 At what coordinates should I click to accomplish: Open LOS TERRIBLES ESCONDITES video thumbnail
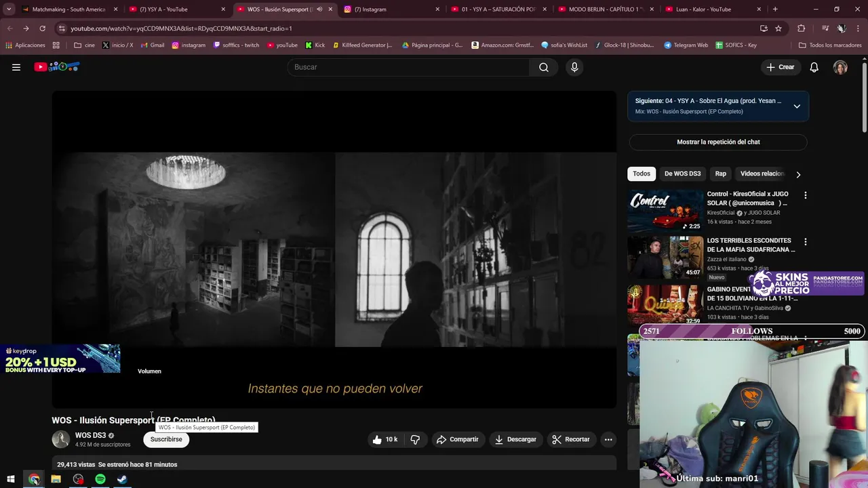665,258
